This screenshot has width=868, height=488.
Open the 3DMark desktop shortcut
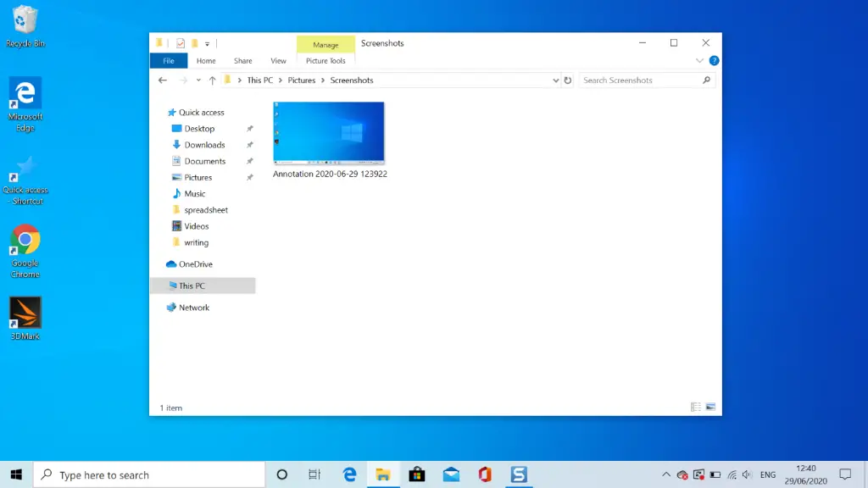(25, 319)
